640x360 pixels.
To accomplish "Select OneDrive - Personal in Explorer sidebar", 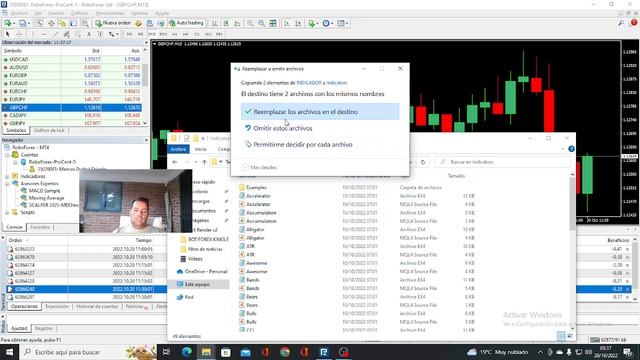I will coord(202,271).
